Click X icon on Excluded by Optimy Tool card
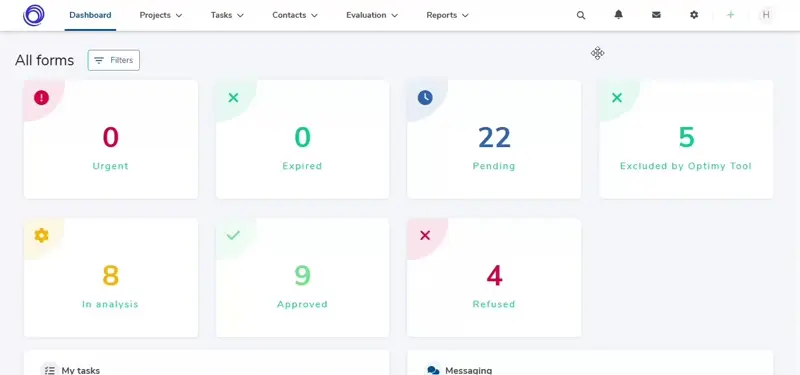Image resolution: width=800 pixels, height=375 pixels. (x=617, y=97)
